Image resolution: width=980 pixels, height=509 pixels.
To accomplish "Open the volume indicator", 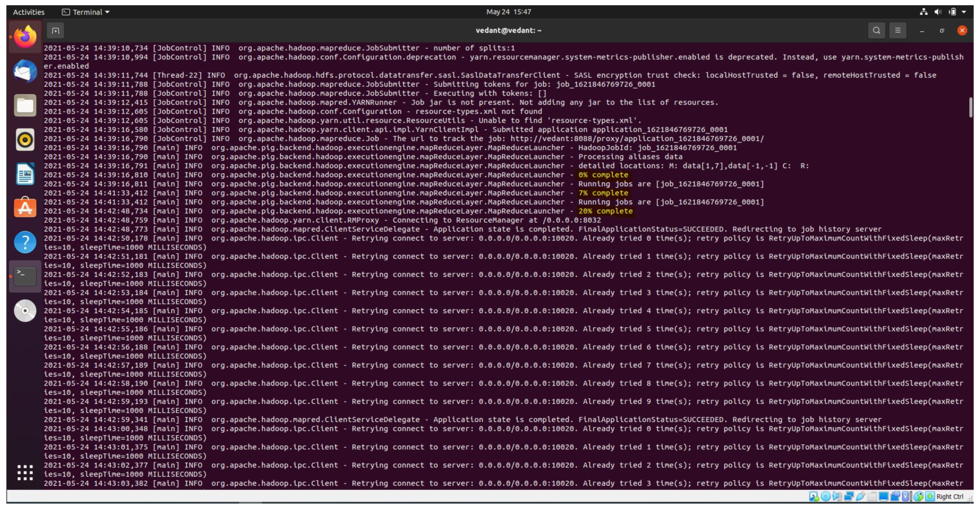I will tap(938, 12).
